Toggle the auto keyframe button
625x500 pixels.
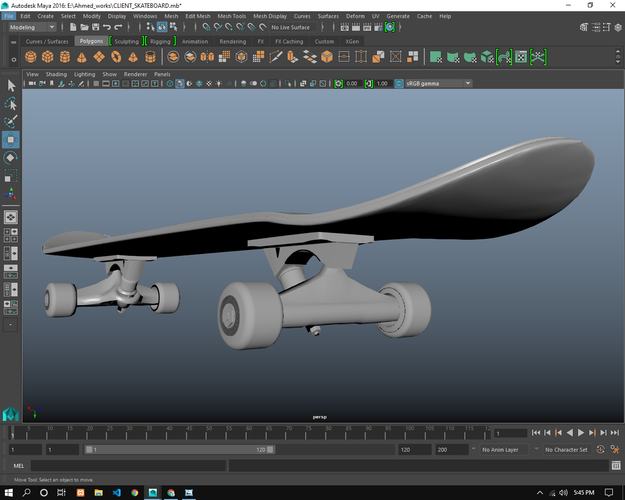[601, 449]
